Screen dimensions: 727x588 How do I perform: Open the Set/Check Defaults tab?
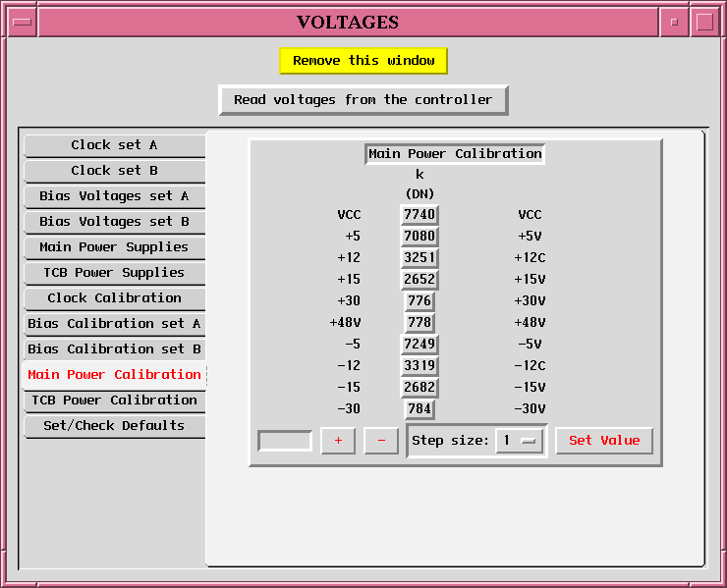pyautogui.click(x=114, y=426)
